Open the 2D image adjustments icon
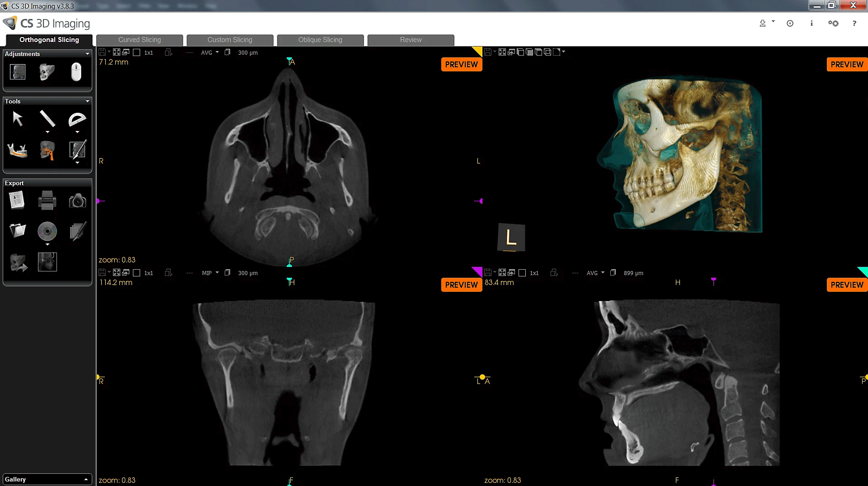868x486 pixels. click(18, 72)
